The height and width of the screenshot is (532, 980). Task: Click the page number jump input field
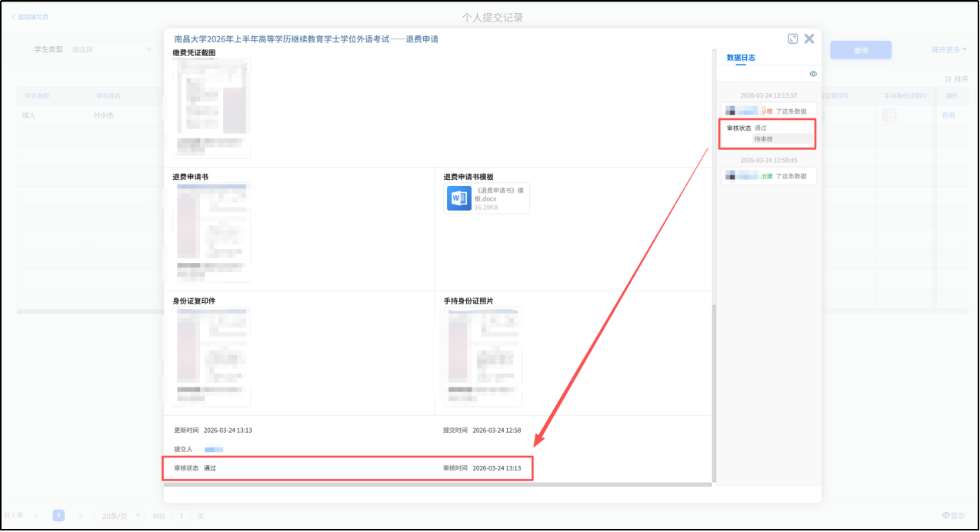181,515
